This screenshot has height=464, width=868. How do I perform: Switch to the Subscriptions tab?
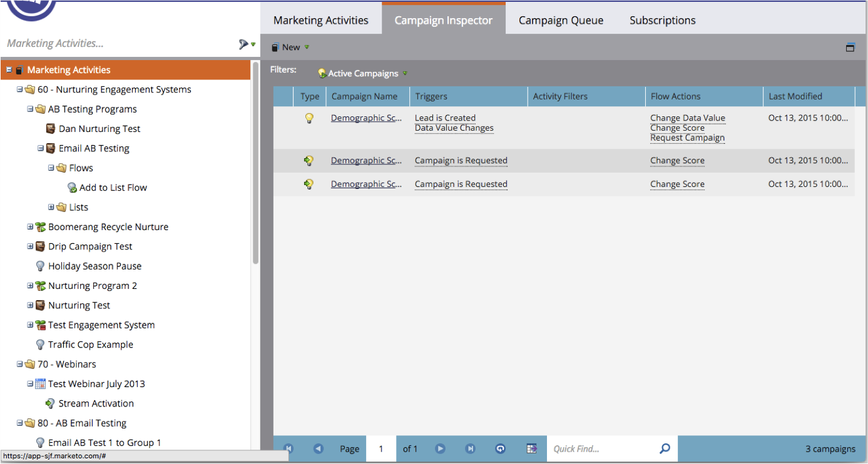[662, 20]
